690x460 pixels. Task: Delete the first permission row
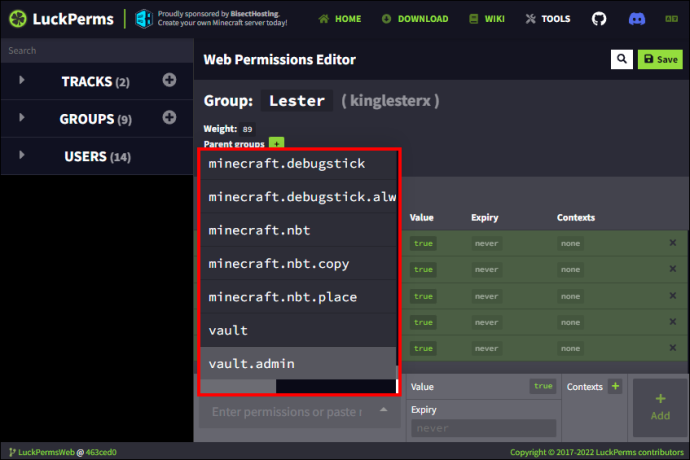click(672, 243)
